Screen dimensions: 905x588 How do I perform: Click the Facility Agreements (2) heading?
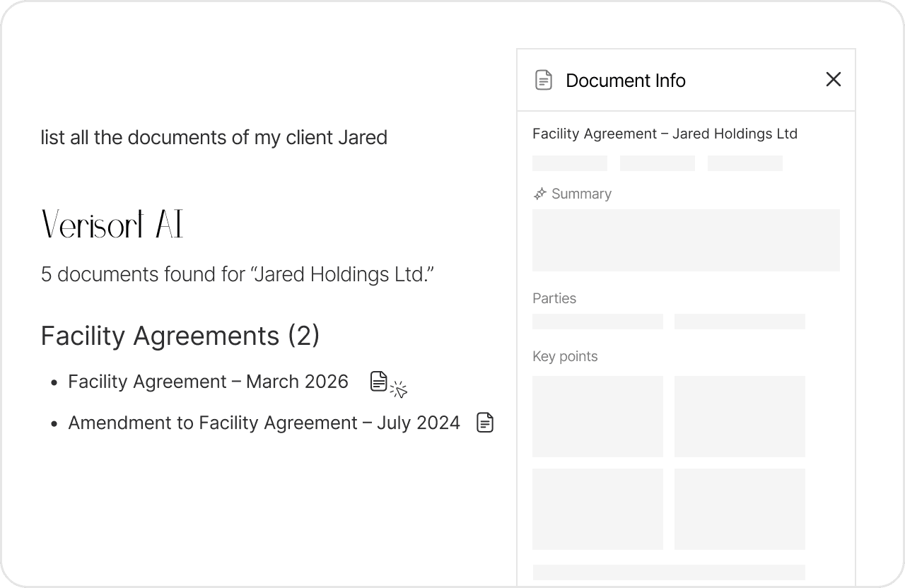[x=180, y=336]
